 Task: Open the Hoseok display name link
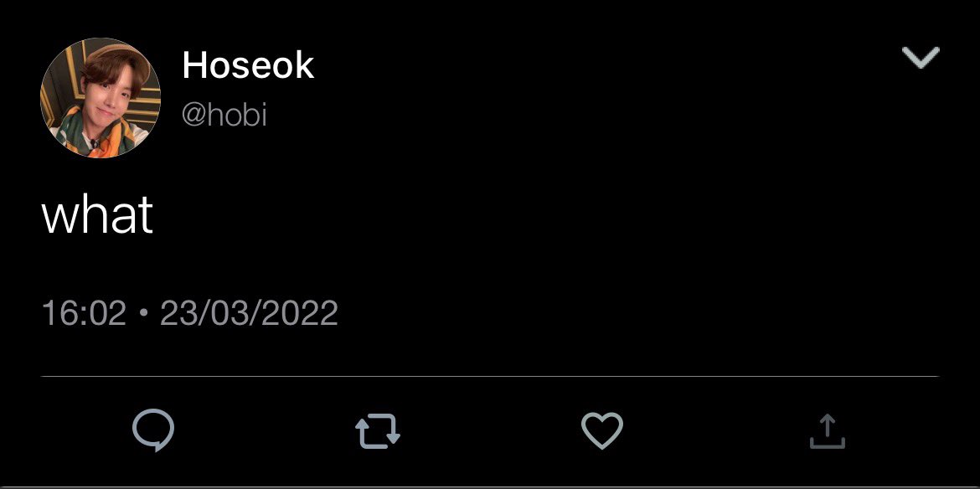coord(248,65)
